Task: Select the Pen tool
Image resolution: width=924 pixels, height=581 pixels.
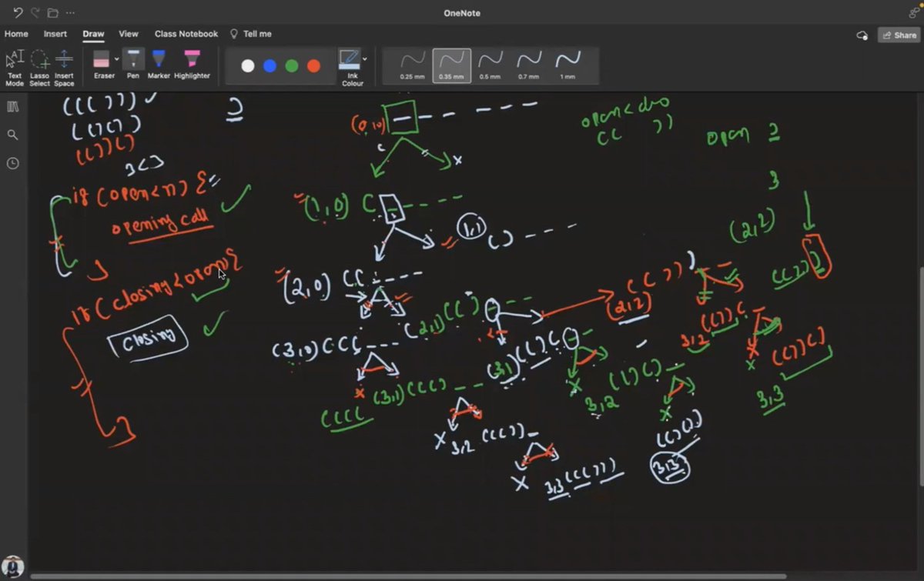Action: click(133, 65)
